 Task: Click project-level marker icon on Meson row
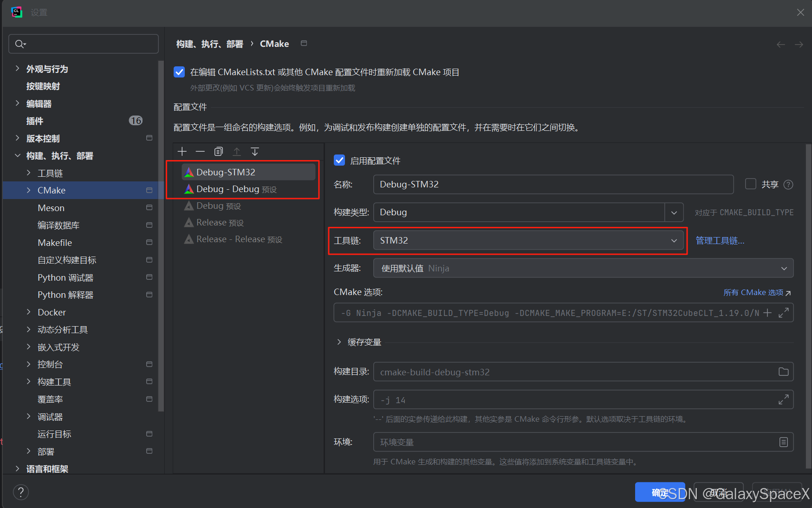pyautogui.click(x=149, y=207)
